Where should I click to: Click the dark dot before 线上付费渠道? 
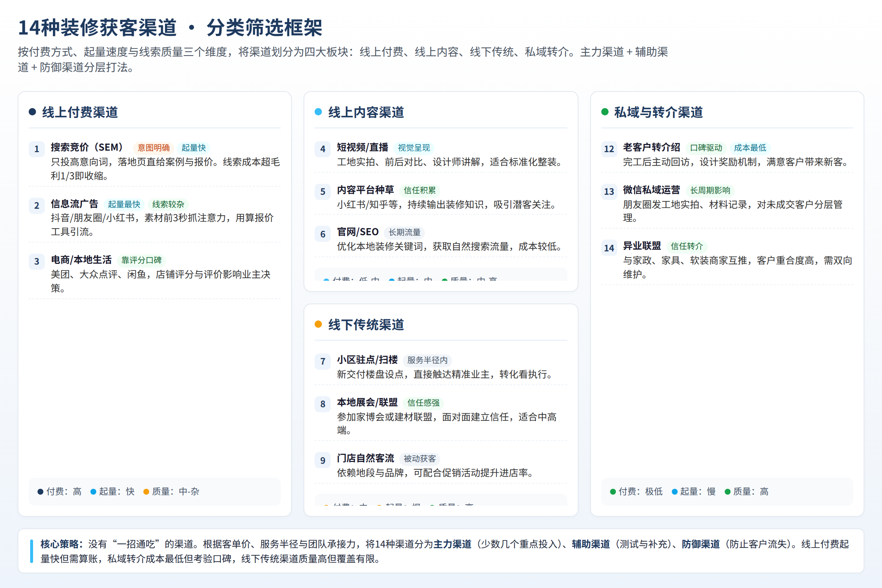32,112
